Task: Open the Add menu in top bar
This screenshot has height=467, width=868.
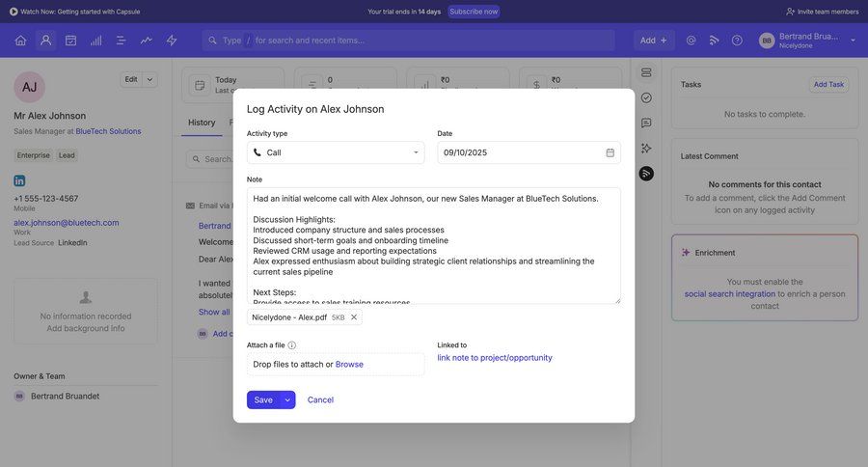Action: tap(653, 41)
